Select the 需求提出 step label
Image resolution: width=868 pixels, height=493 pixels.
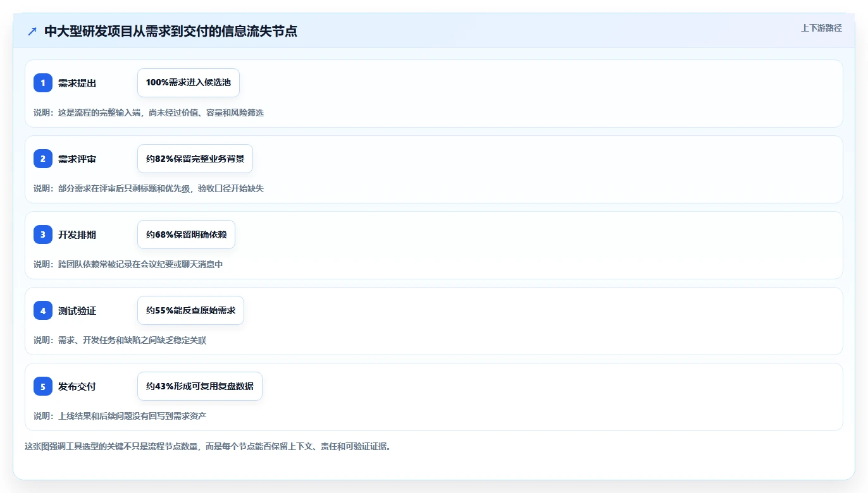77,83
